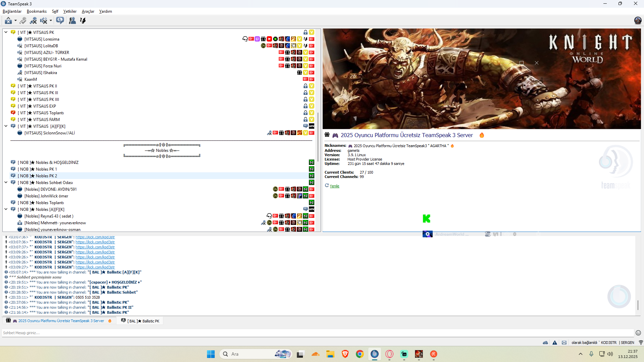Select the VITSAUS FARM channel
Viewport: 644px width, 362px height.
click(39, 120)
